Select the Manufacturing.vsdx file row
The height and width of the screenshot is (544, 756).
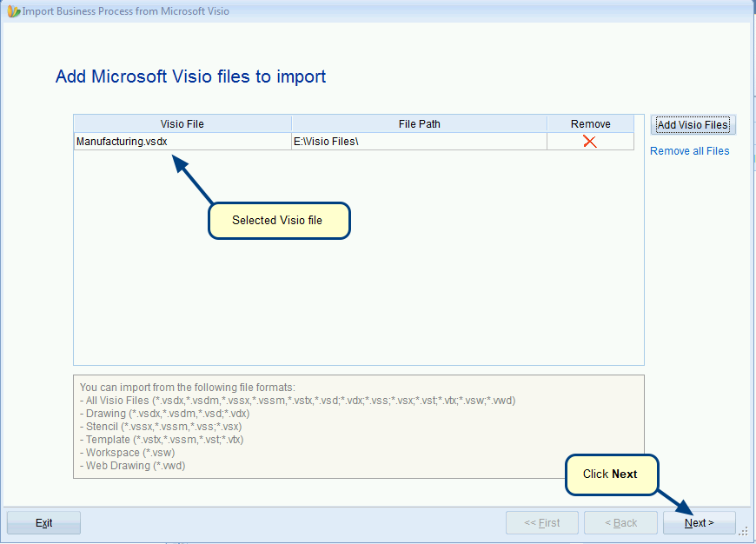[x=354, y=142]
